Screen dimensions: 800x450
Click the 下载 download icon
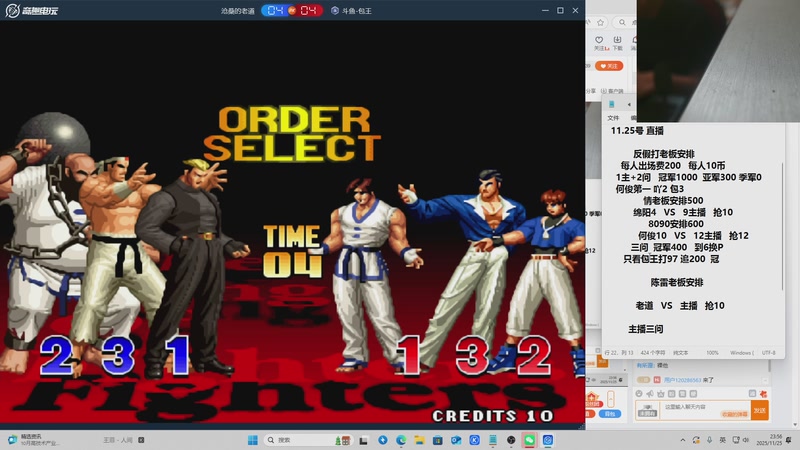point(617,40)
